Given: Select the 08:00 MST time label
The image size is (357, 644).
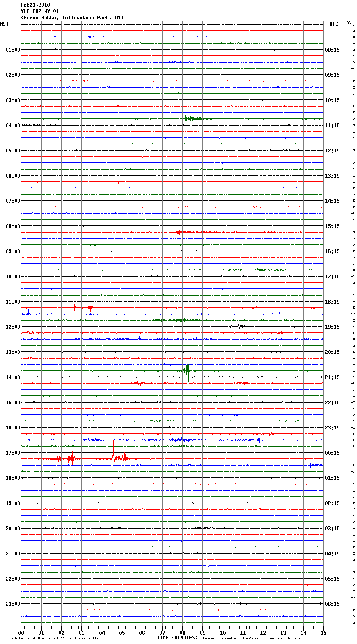Looking at the screenshot, I should pos(13,226).
